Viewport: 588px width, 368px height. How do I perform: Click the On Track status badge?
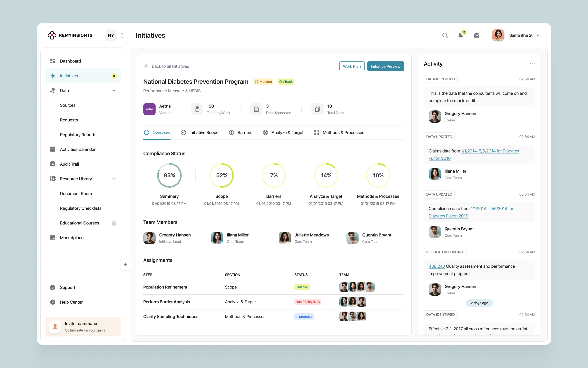pos(286,82)
